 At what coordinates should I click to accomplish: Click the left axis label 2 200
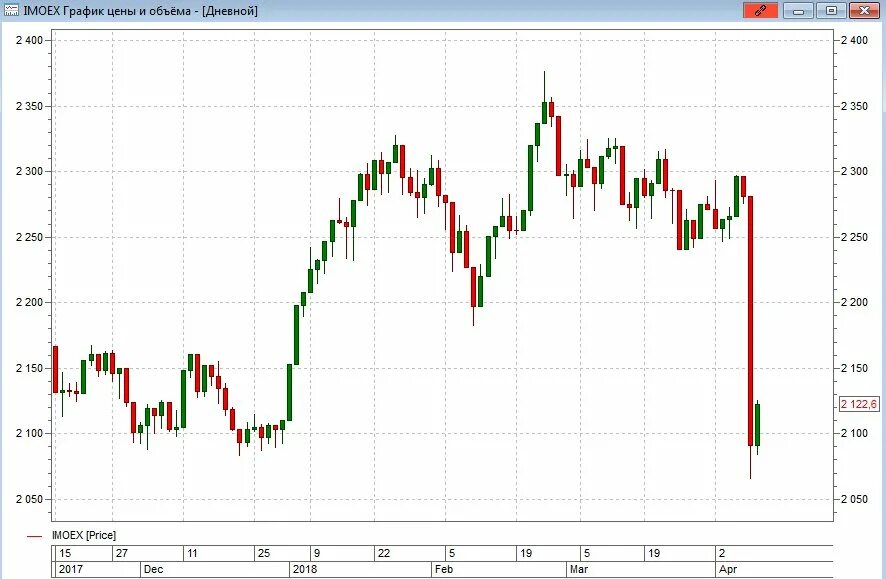pyautogui.click(x=29, y=302)
